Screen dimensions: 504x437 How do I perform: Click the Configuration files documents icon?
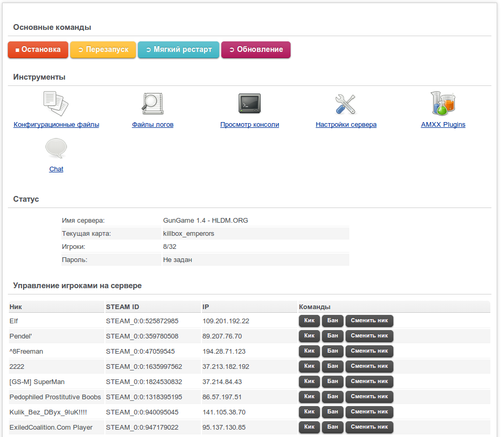(56, 104)
